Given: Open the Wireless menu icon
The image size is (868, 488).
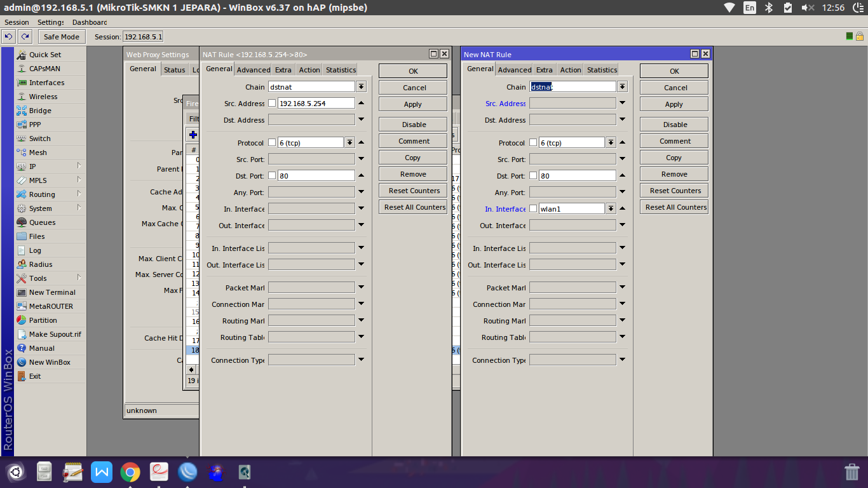Looking at the screenshot, I should tap(22, 97).
